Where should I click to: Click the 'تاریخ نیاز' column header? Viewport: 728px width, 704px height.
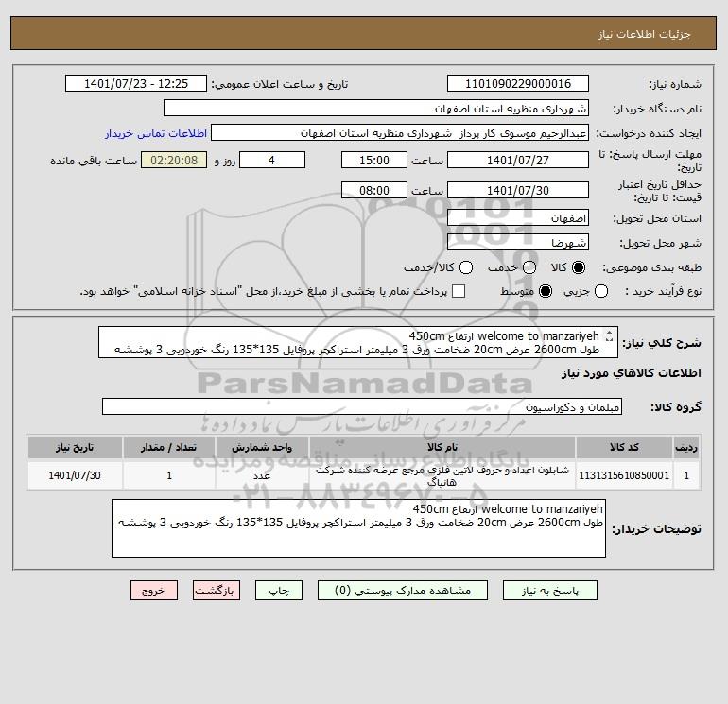click(75, 447)
